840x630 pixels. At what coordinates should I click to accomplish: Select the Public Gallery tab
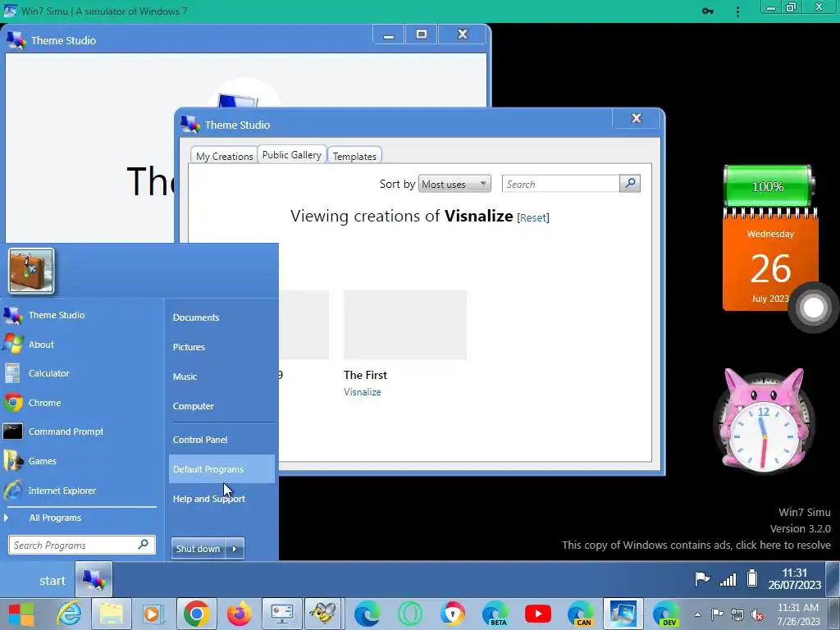pyautogui.click(x=291, y=155)
